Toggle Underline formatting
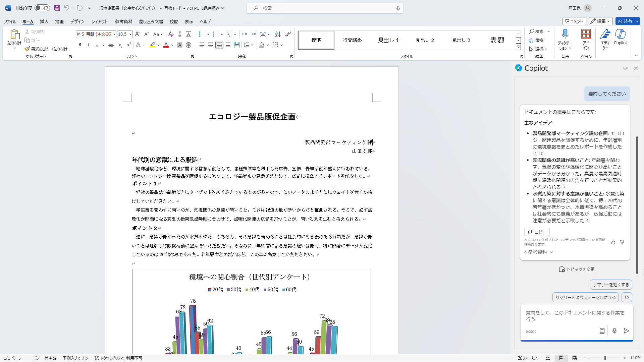 (x=97, y=45)
